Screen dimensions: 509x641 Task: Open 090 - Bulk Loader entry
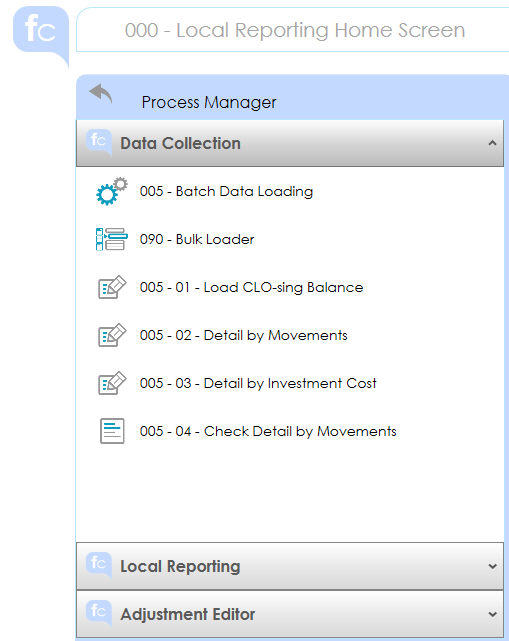(197, 239)
